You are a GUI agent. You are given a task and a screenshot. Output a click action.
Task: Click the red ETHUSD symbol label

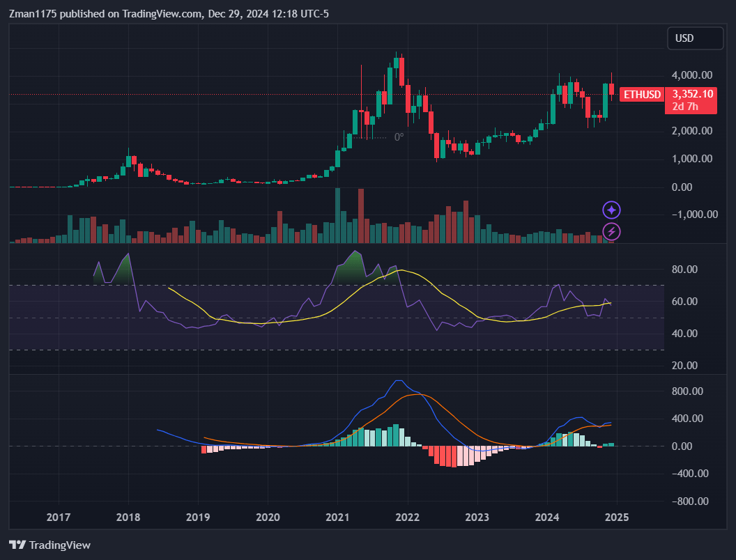click(x=641, y=94)
